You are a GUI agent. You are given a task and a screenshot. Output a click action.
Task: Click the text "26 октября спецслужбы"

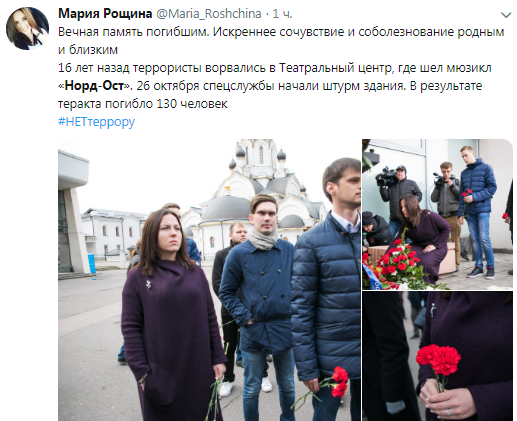tap(206, 86)
